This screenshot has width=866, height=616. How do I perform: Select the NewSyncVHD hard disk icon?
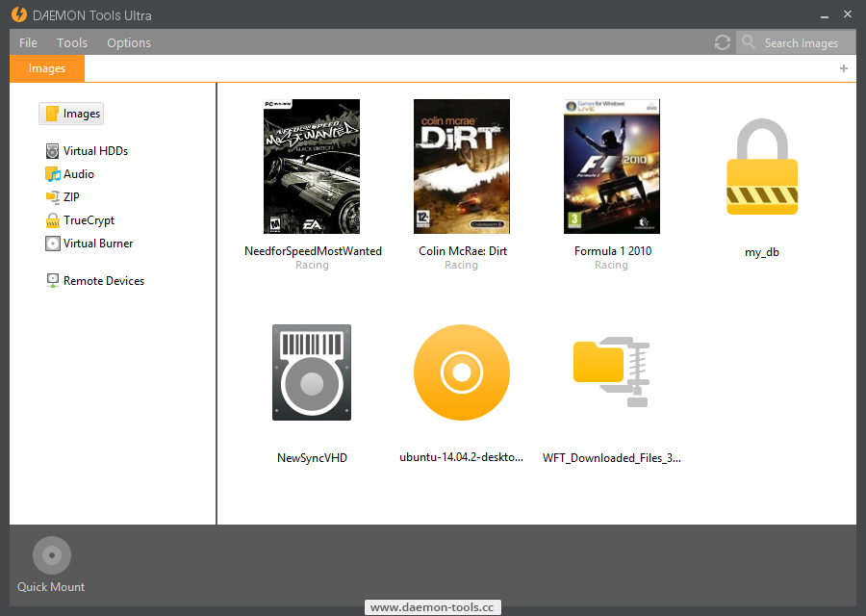click(312, 372)
